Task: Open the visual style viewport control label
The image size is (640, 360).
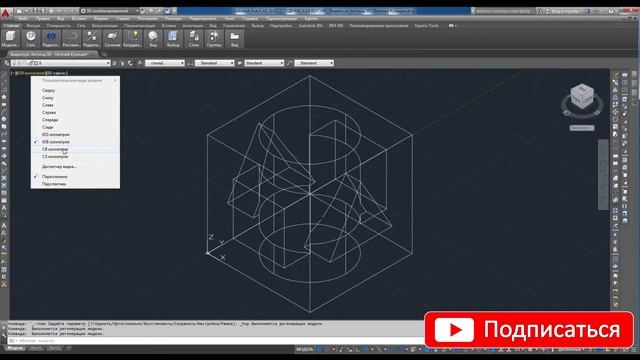Action: point(56,73)
